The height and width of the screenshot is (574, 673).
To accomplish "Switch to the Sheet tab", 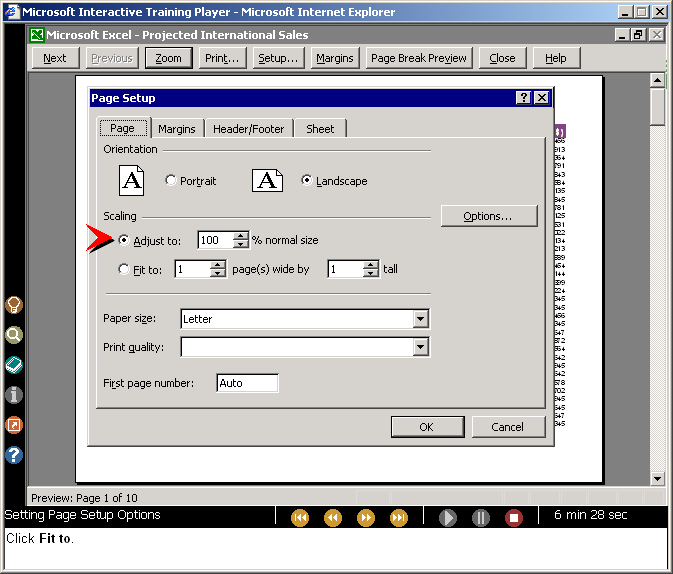I will click(320, 129).
